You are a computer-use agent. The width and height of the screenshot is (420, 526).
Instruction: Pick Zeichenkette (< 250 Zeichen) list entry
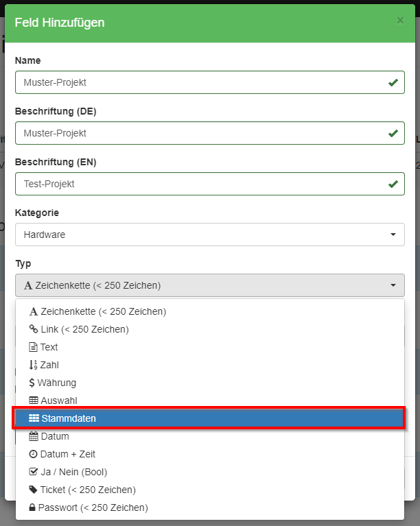coord(103,311)
